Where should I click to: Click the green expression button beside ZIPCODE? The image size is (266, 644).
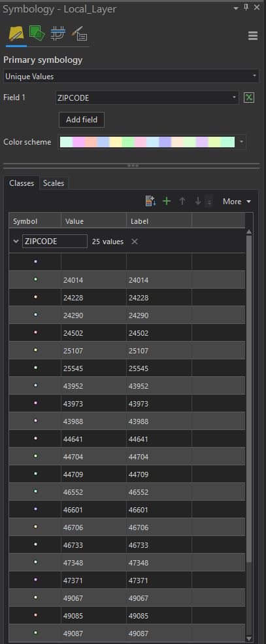click(x=249, y=98)
